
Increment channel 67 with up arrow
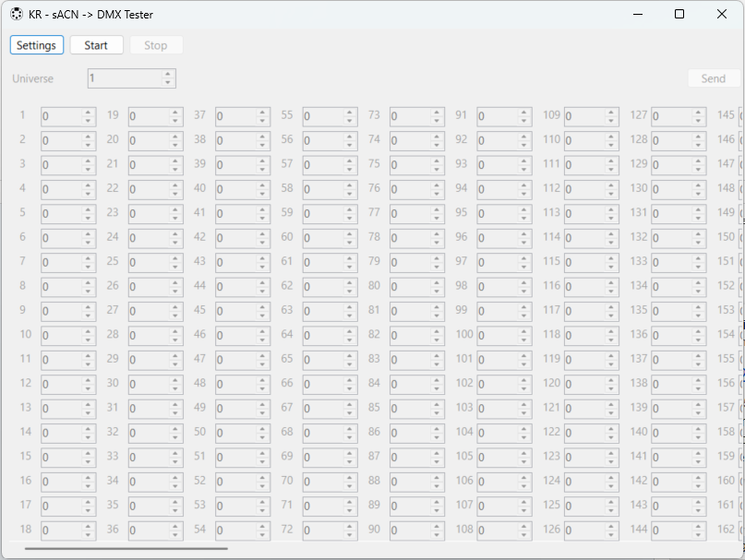click(350, 405)
